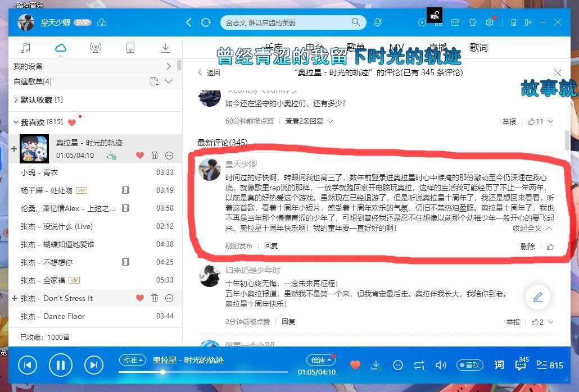Click 举报 on 归来仍是少年时 comment
This screenshot has height=392, width=579.
click(513, 322)
